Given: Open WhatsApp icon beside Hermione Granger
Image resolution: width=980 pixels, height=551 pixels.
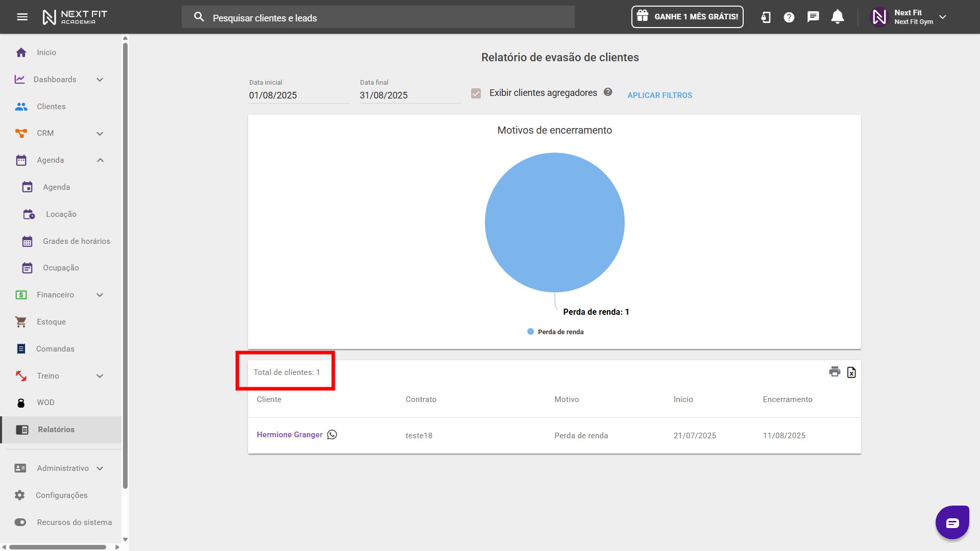Looking at the screenshot, I should pyautogui.click(x=332, y=435).
